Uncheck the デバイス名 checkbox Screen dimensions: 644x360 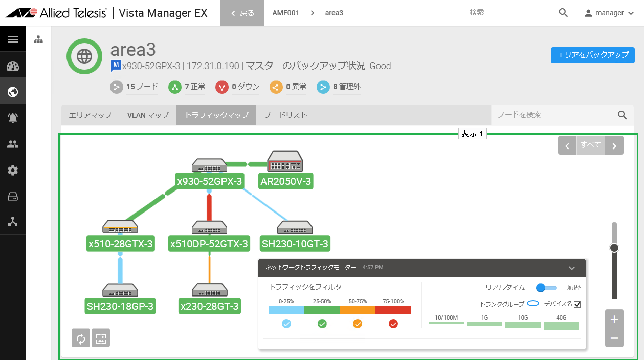pyautogui.click(x=578, y=304)
